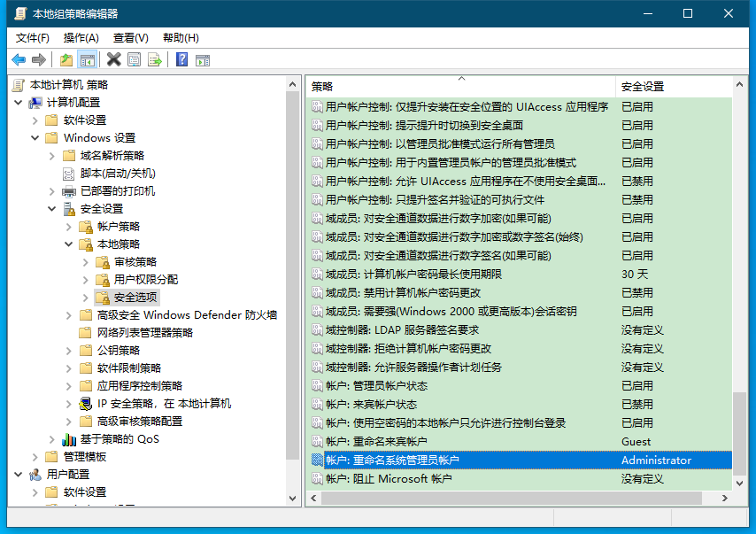
Task: Click the Up one level folder icon
Action: pos(66,59)
